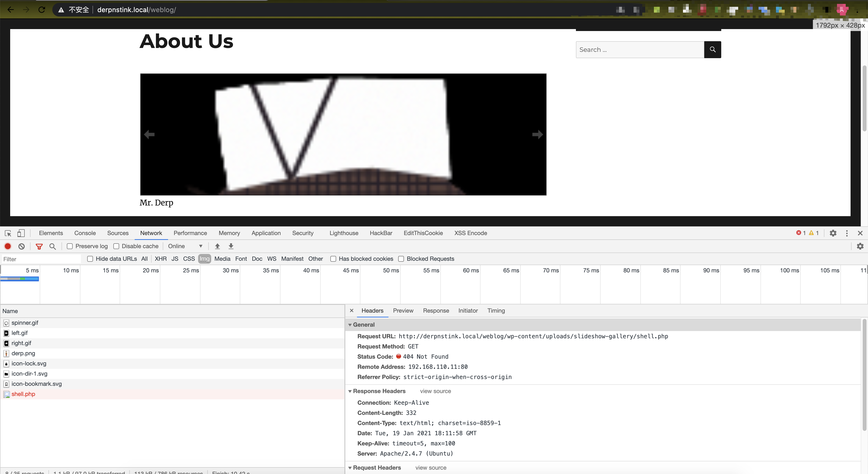
Task: Select derp.png request row
Action: pos(172,353)
